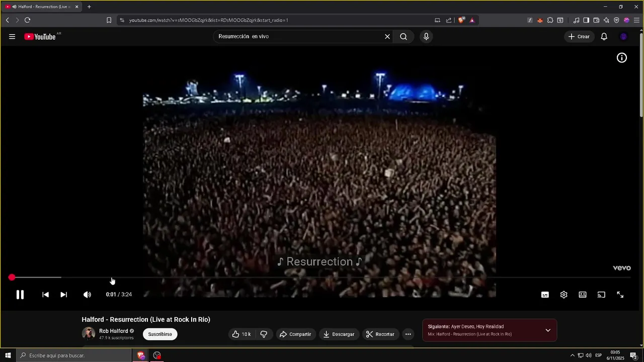Select the Halford - Resurrection browser tab

click(x=42, y=7)
